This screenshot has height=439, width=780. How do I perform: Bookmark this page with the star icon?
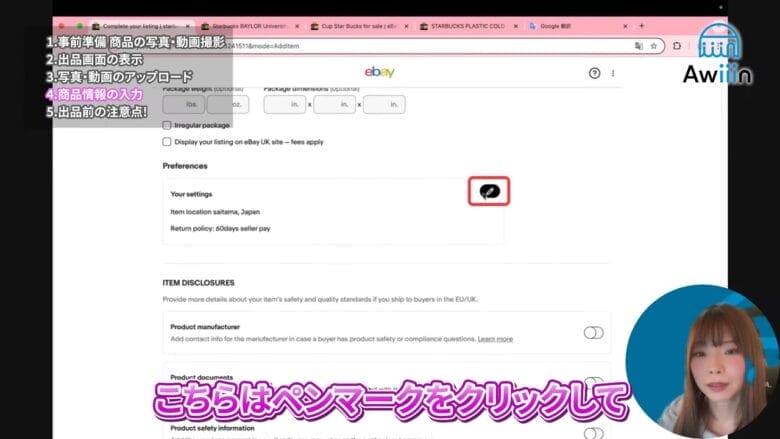pos(654,46)
